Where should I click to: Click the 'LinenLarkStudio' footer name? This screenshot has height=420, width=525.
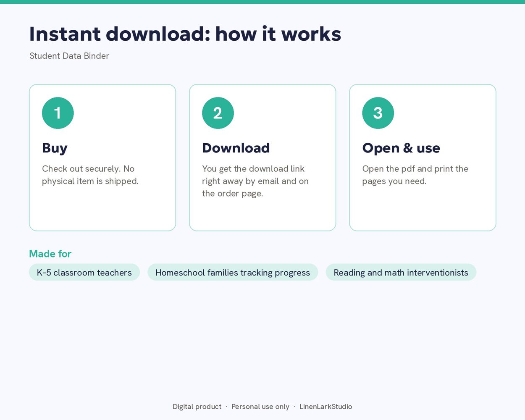pos(326,407)
